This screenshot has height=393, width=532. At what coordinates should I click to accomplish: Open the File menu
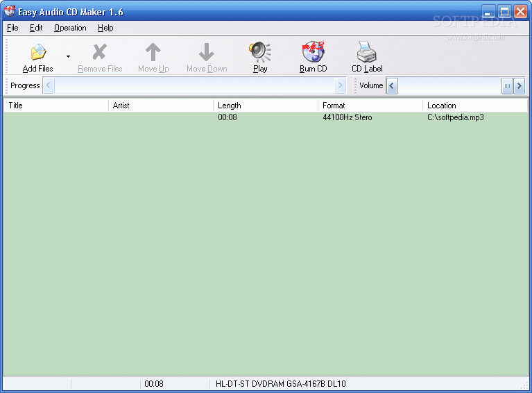pyautogui.click(x=12, y=28)
